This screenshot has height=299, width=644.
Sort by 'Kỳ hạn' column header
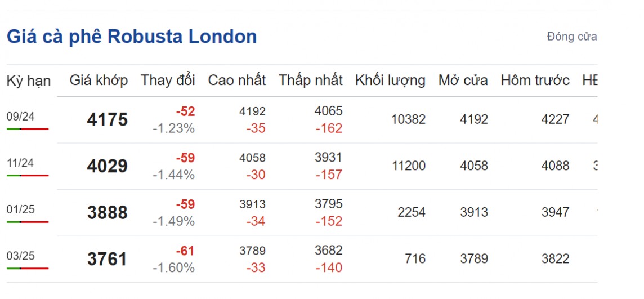29,81
